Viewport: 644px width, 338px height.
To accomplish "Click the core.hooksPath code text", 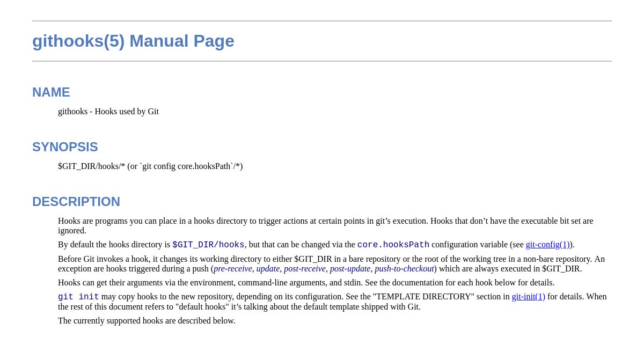I will (x=393, y=245).
